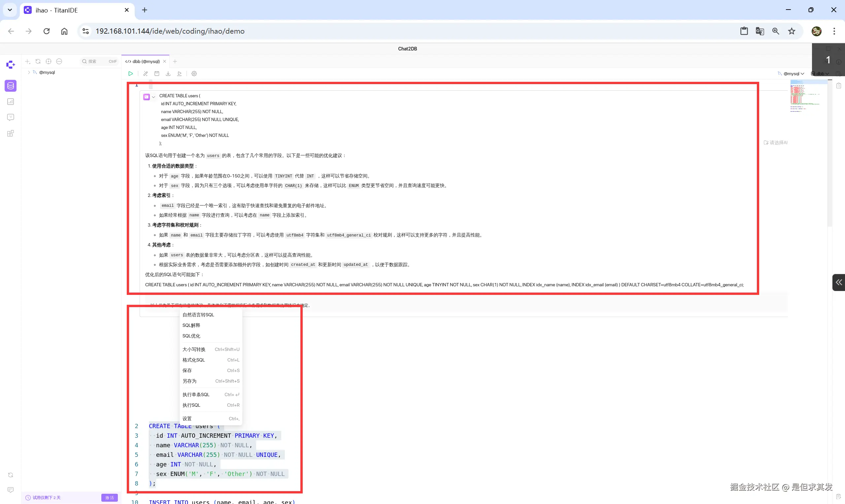Add a new console tab with plus
Viewport: 845px width, 504px height.
(175, 61)
